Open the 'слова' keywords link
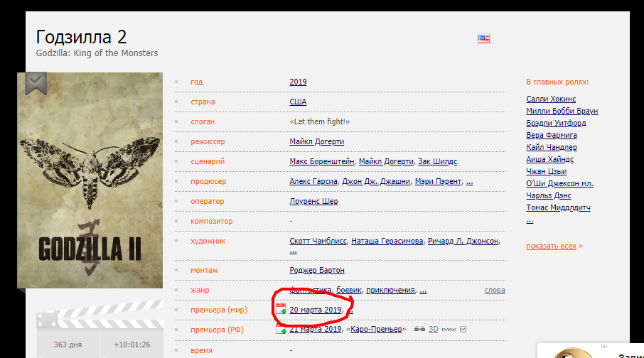 (495, 291)
